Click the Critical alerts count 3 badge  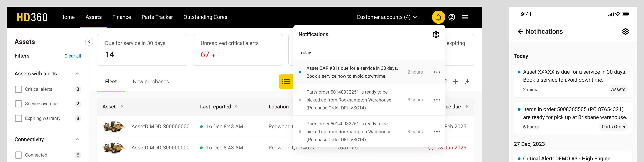[x=78, y=89]
